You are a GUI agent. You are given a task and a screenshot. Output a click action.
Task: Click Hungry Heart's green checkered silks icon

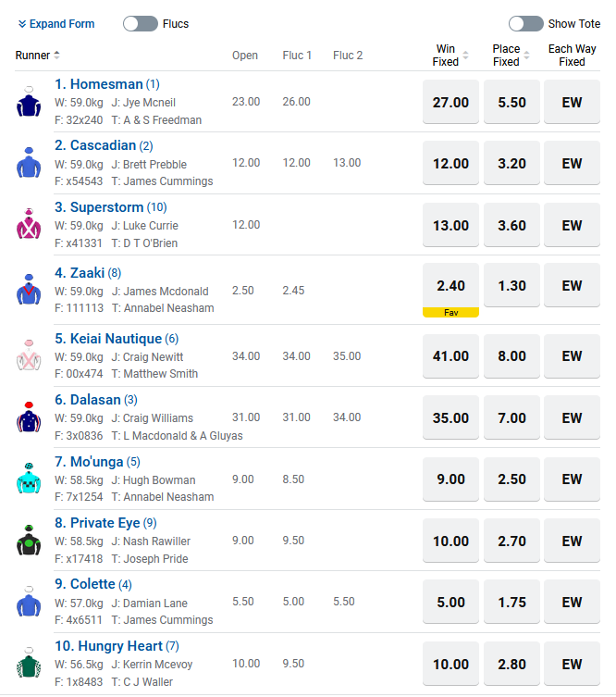tap(29, 663)
